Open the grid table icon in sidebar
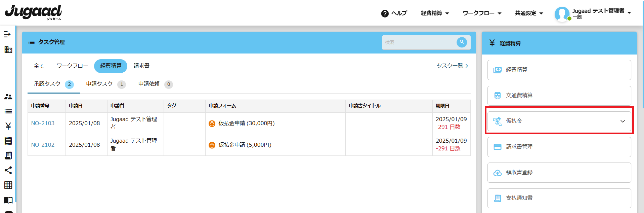This screenshot has height=213, width=644. click(x=8, y=185)
